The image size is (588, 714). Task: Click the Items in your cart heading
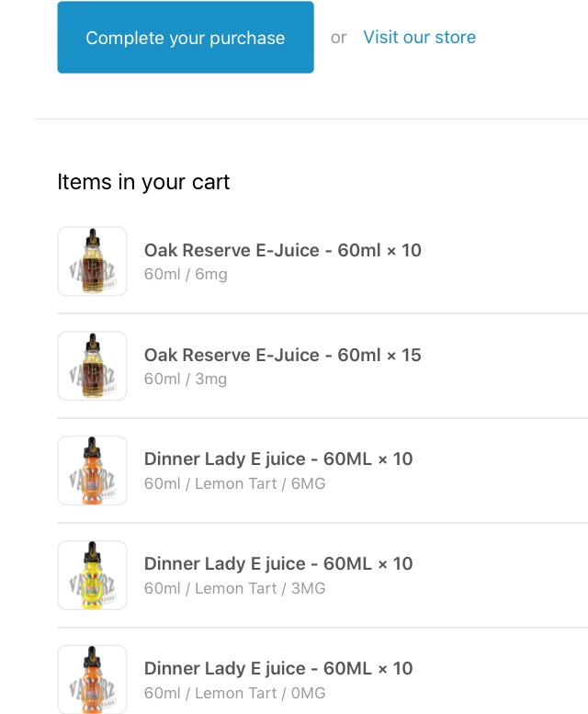click(x=143, y=182)
